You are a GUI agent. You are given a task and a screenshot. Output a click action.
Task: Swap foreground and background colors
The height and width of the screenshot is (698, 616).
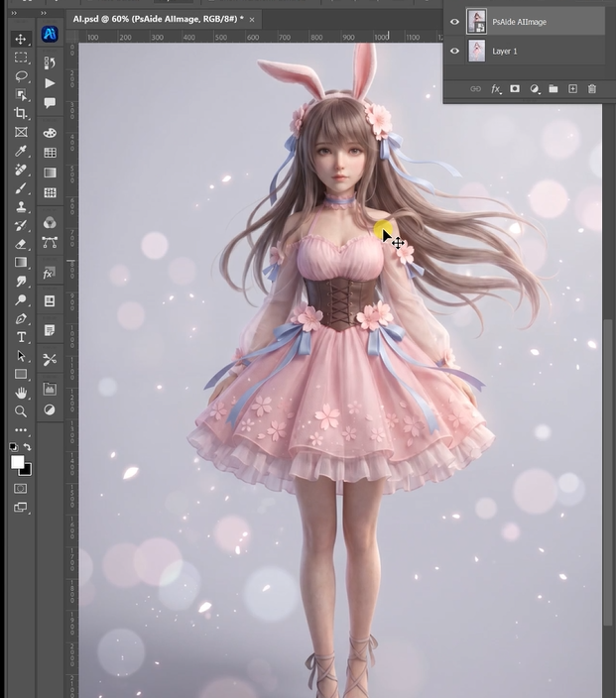[28, 446]
